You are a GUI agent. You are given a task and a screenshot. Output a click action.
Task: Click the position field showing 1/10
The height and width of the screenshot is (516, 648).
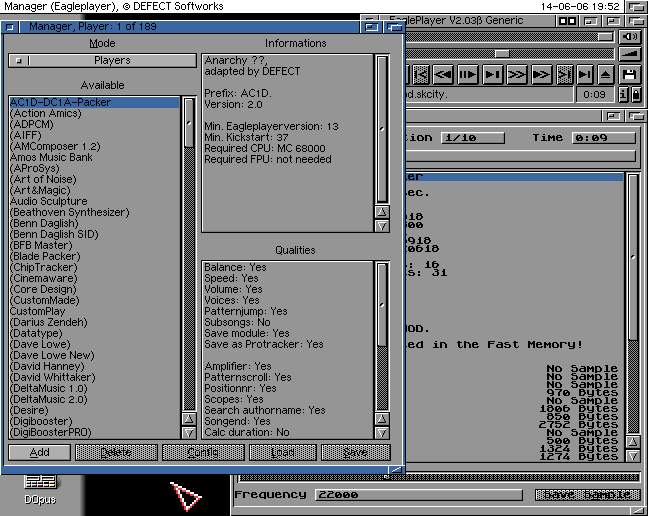click(473, 138)
